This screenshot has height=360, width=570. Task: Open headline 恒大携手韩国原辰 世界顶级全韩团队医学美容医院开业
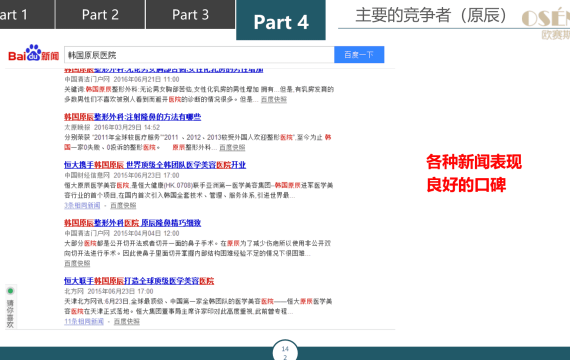(x=155, y=165)
